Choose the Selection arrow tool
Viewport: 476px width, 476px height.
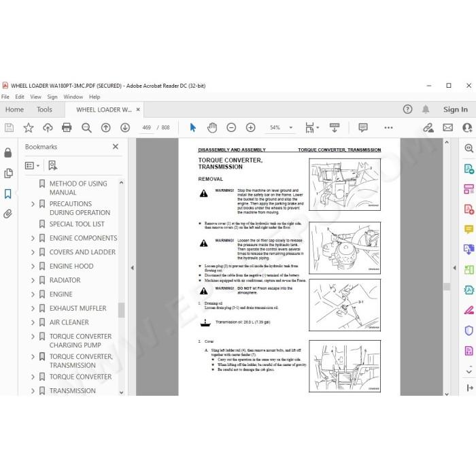tap(192, 128)
